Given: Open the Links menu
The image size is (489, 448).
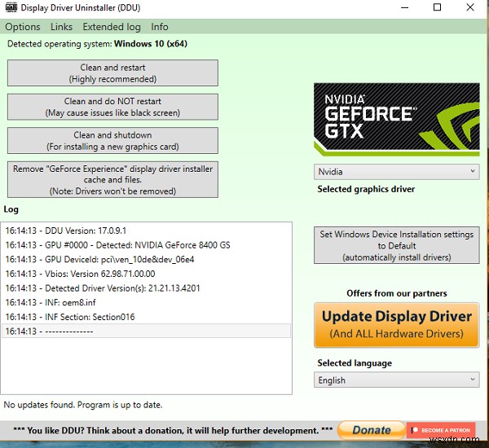Looking at the screenshot, I should tap(61, 27).
